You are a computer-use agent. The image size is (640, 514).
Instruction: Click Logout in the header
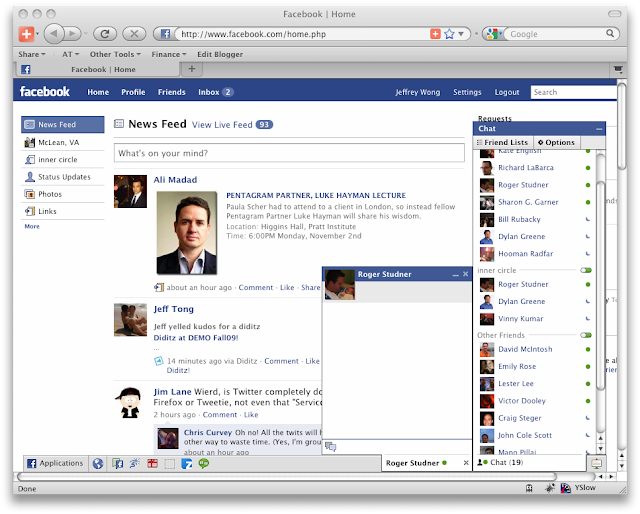[507, 92]
